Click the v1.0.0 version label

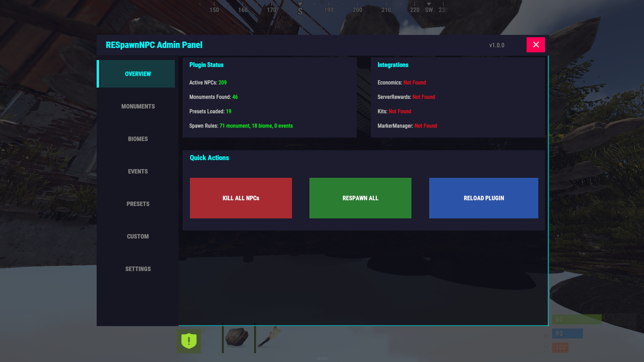(496, 45)
